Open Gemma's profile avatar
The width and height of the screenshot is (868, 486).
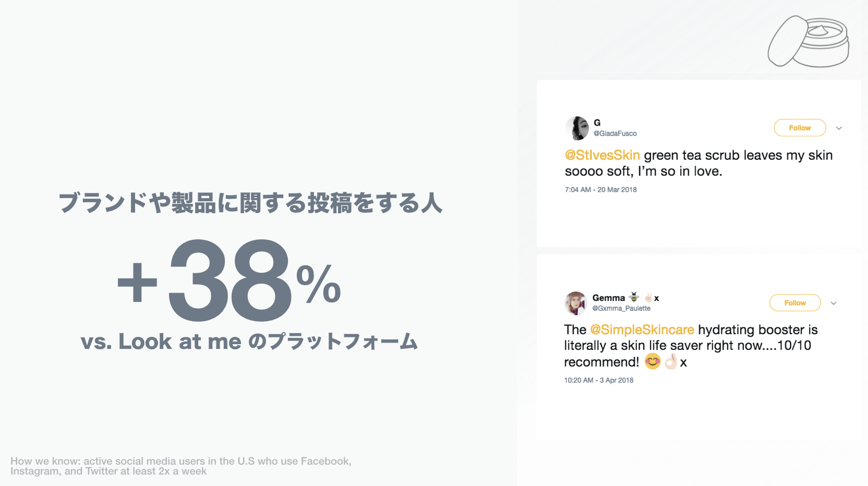pyautogui.click(x=576, y=303)
